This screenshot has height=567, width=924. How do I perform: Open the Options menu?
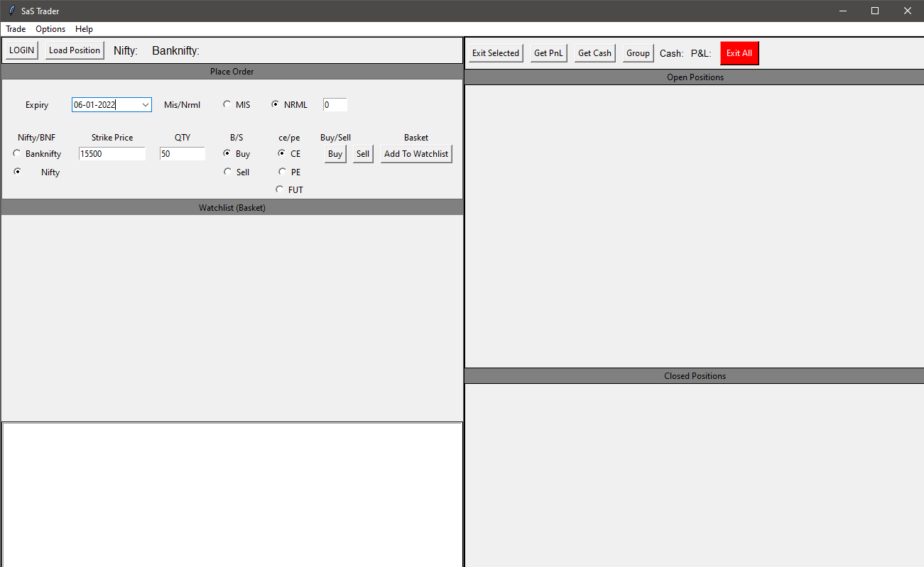(x=50, y=29)
